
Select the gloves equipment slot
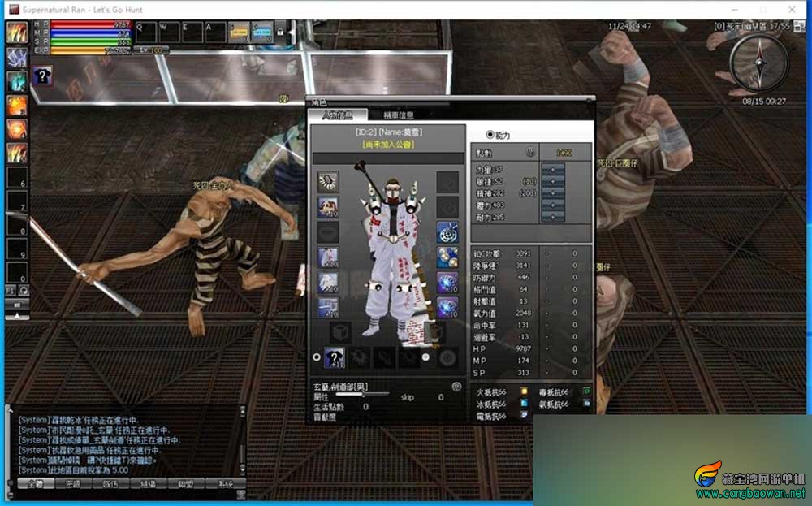tap(328, 283)
